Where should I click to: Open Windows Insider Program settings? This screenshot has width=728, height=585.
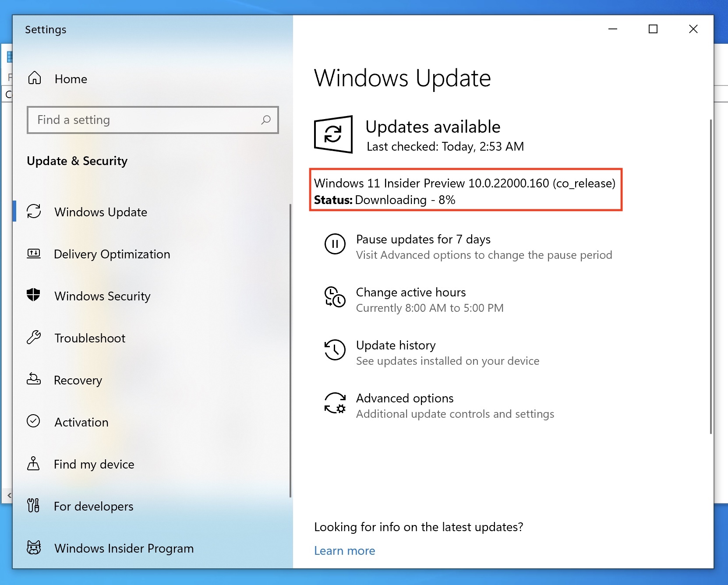pos(124,548)
